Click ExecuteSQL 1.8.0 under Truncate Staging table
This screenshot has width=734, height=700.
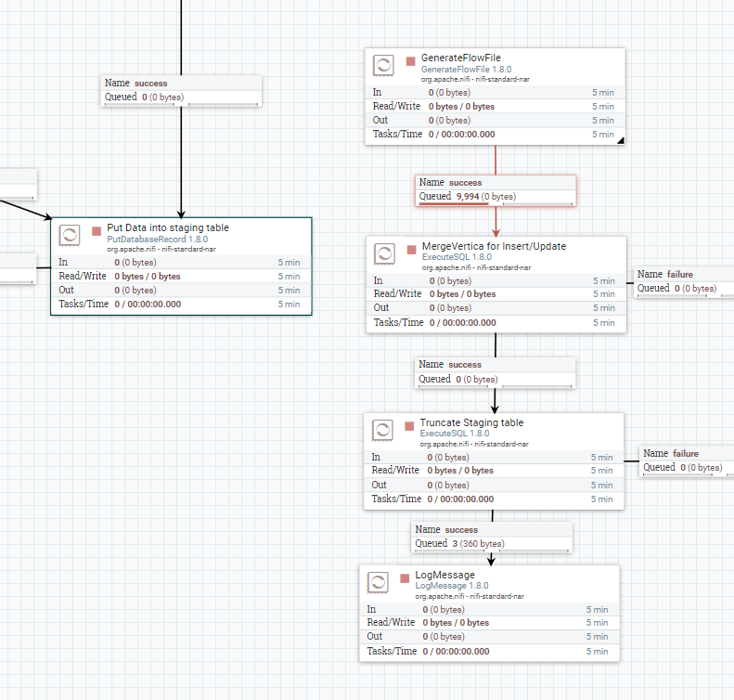point(455,434)
